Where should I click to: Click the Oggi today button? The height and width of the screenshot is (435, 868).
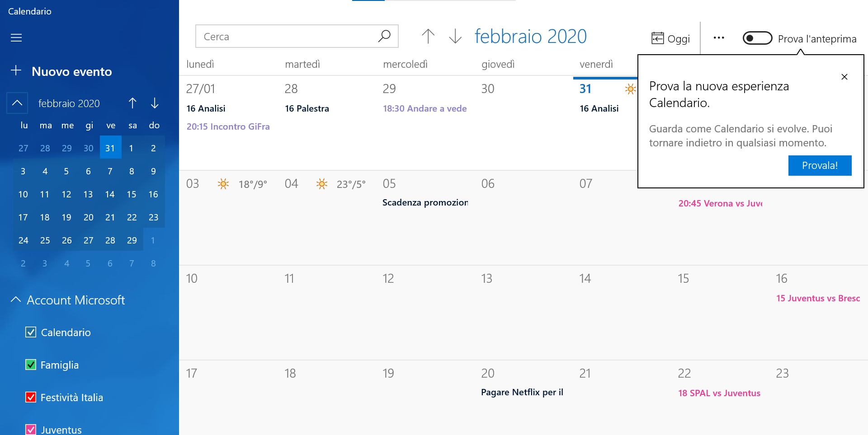670,38
